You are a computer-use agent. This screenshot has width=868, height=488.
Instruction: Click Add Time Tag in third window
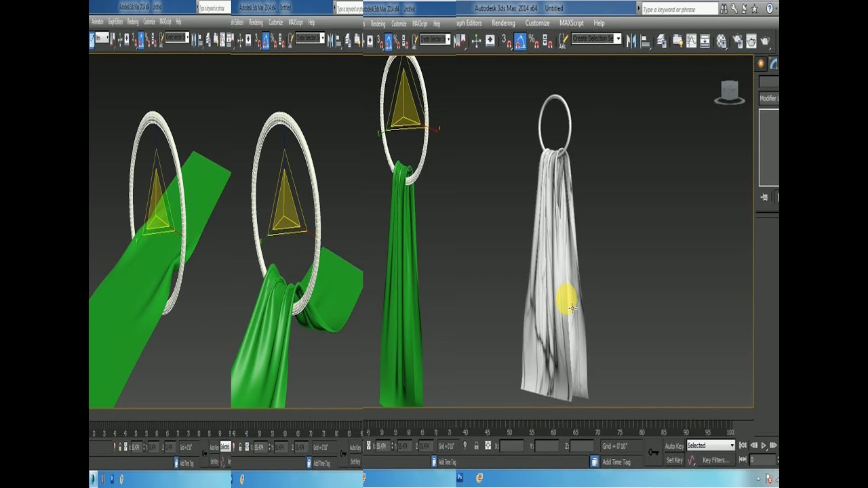pos(447,462)
